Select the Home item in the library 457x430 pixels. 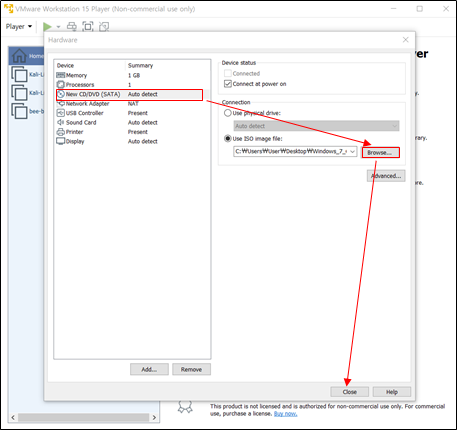[x=26, y=56]
